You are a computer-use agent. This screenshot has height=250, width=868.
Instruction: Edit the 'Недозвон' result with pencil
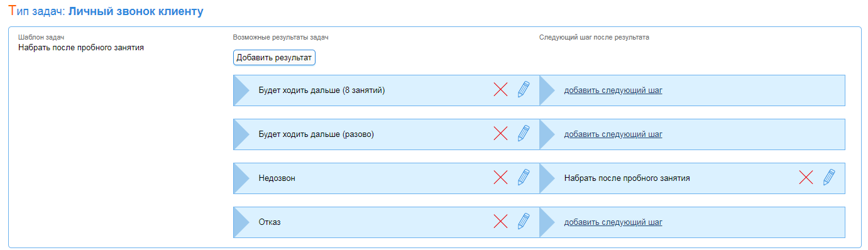pyautogui.click(x=524, y=178)
